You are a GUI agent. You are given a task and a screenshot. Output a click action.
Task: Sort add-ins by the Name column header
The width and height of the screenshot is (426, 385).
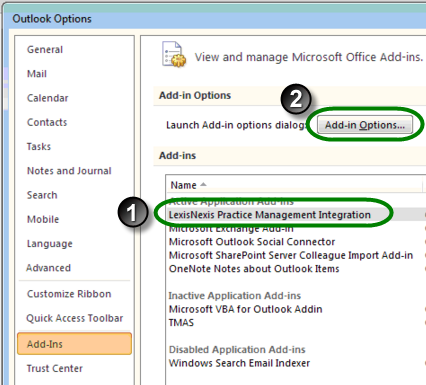(294, 185)
